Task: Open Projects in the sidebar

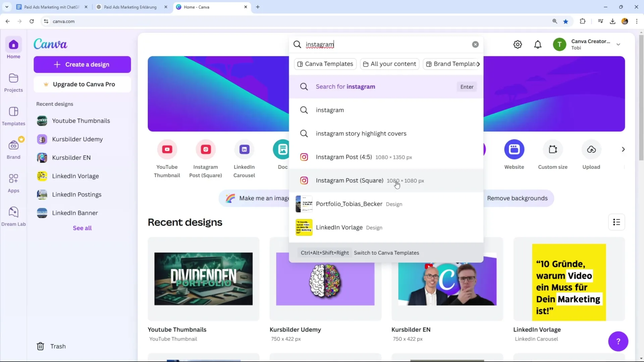Action: tap(13, 82)
